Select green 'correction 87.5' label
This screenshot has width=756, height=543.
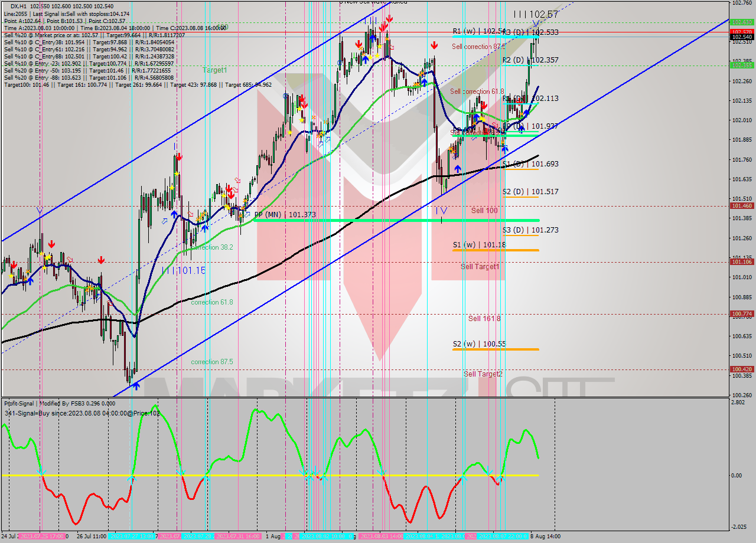pos(211,362)
